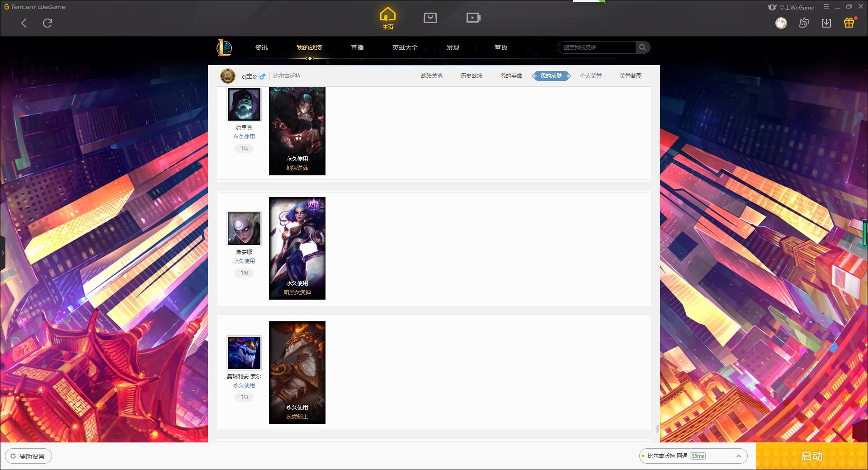868x470 pixels.
Task: Open the 地狱送葬 skin card
Action: [x=297, y=131]
